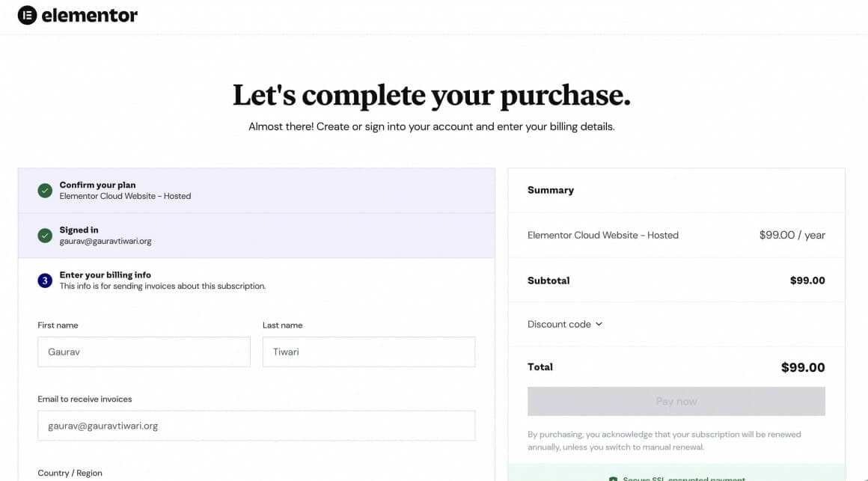This screenshot has height=481, width=868.
Task: Open the elementor wordmark link
Action: pyautogui.click(x=89, y=14)
